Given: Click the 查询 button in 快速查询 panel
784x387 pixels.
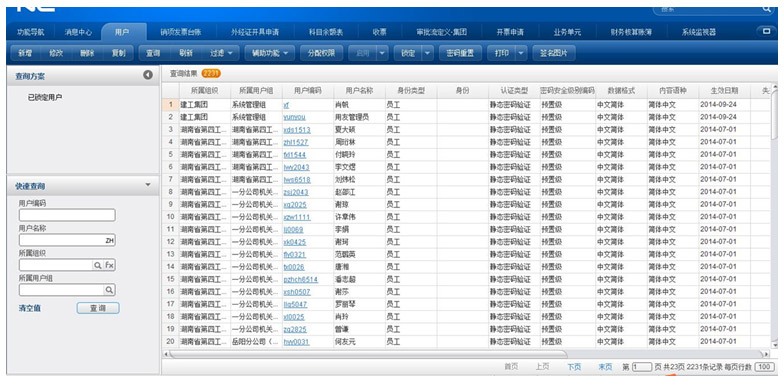Looking at the screenshot, I should click(98, 308).
